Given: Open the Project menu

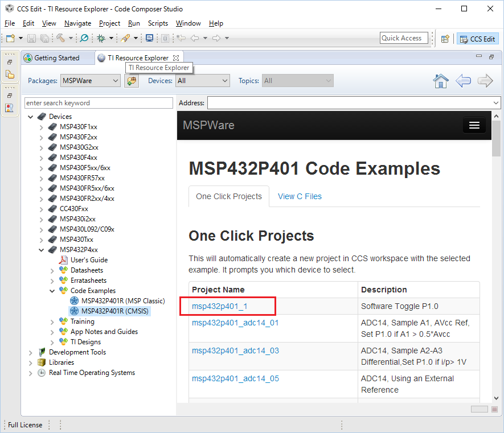Looking at the screenshot, I should 109,23.
